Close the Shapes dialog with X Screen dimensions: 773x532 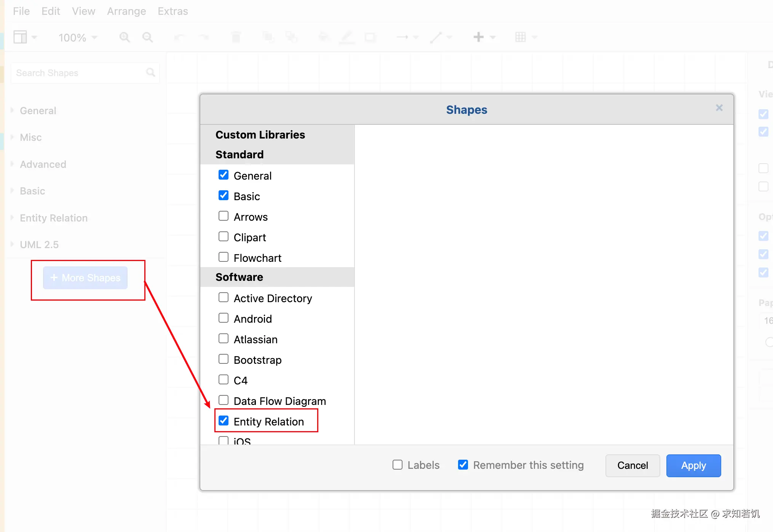click(x=719, y=108)
